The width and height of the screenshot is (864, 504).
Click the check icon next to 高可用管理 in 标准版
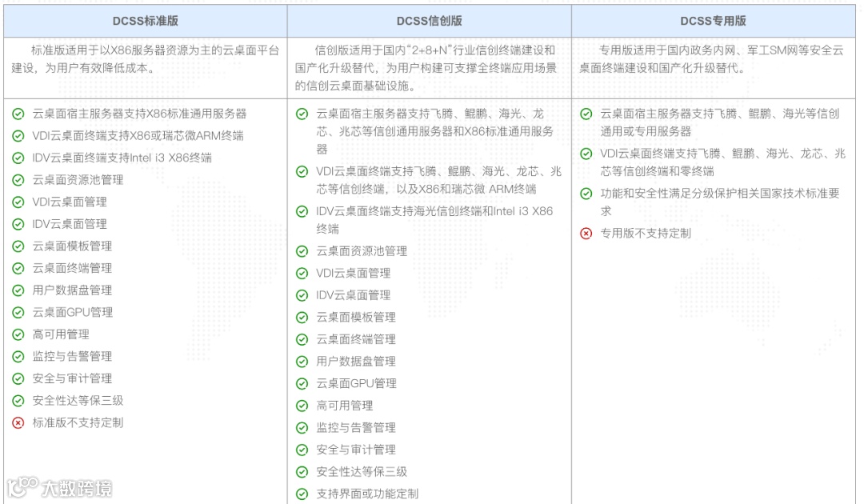coord(18,335)
